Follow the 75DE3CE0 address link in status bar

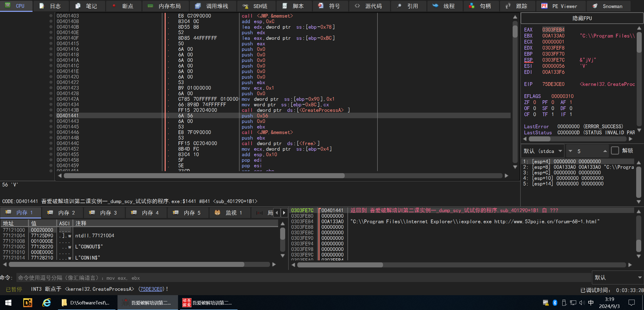pyautogui.click(x=151, y=289)
